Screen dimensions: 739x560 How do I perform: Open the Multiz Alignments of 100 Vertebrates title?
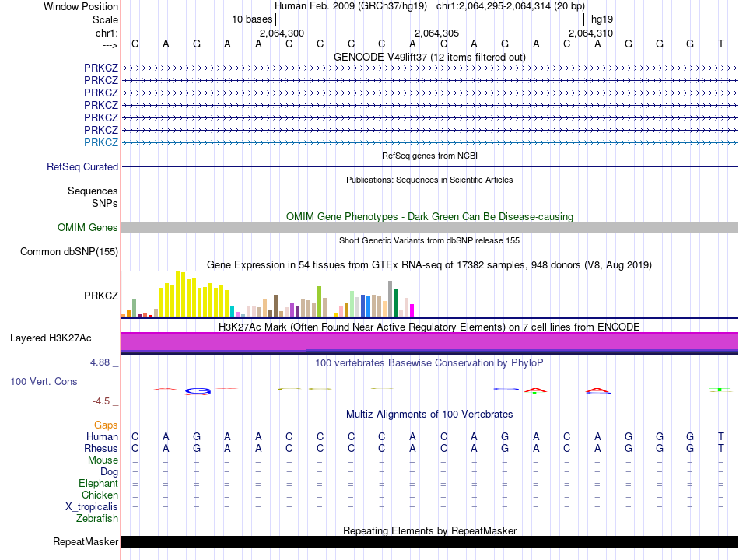tap(429, 414)
